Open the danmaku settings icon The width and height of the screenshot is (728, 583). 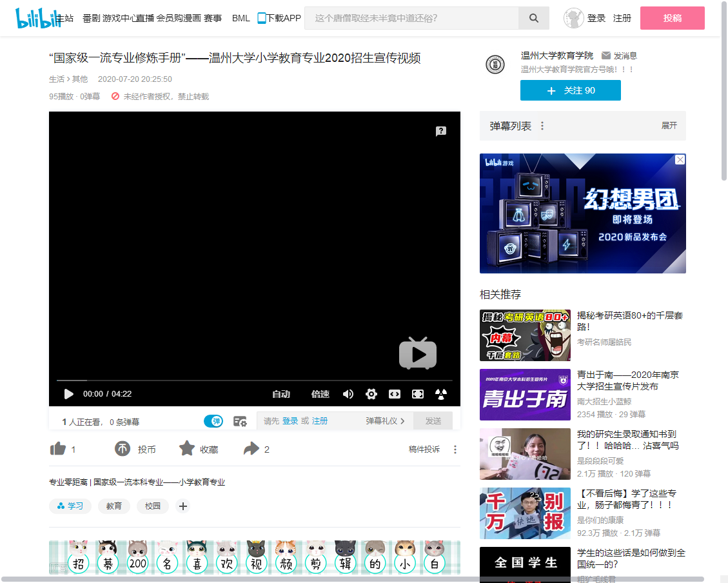pyautogui.click(x=240, y=421)
